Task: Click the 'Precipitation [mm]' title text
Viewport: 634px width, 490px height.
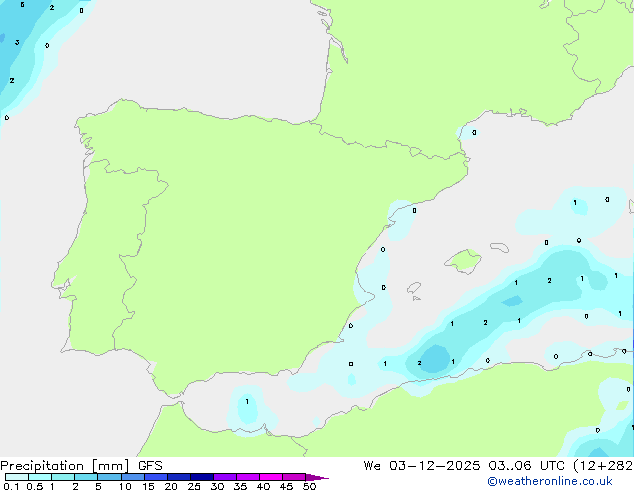Action: 64,466
